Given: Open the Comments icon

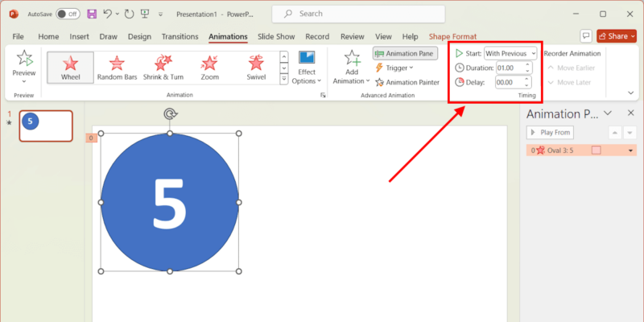Looking at the screenshot, I should click(x=586, y=36).
